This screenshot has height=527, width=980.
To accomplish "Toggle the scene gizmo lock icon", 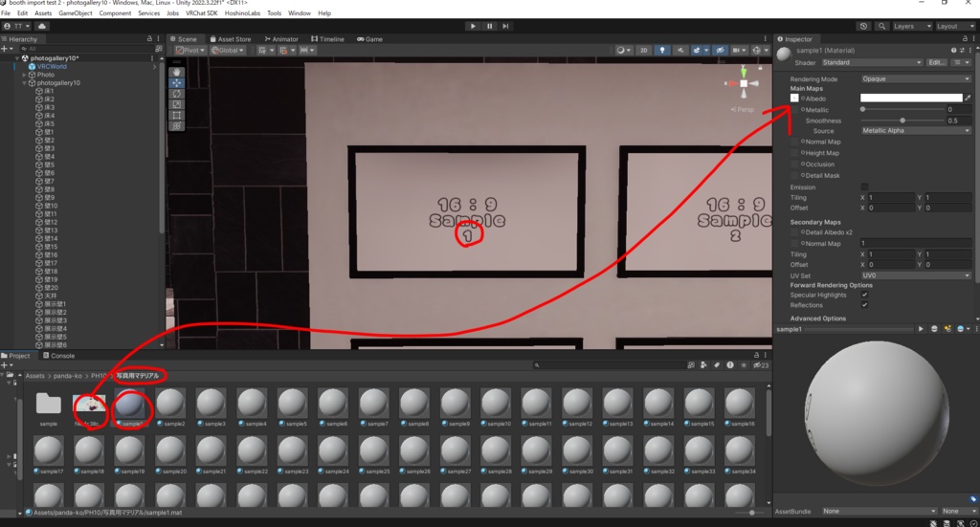I will coord(761,68).
